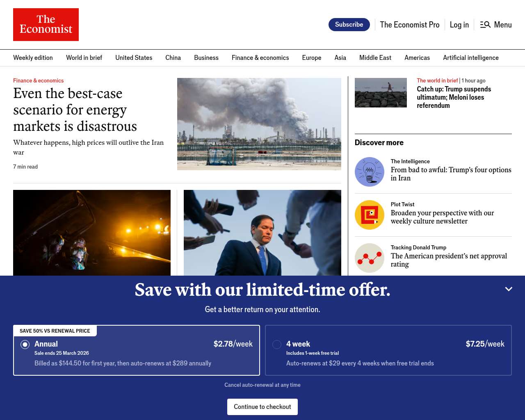Click The Intelligence lightbulb icon
Screen dimensions: 525x420
click(370, 172)
